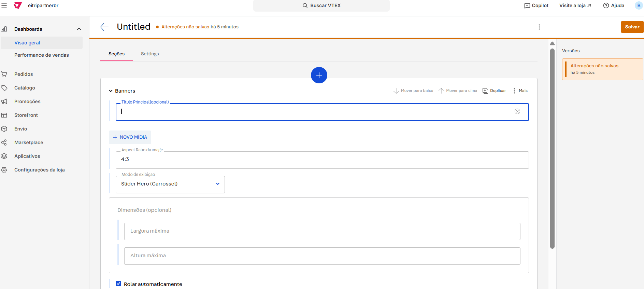The width and height of the screenshot is (644, 289).
Task: Click the vertical scrollbar of the editor
Action: coord(552,147)
